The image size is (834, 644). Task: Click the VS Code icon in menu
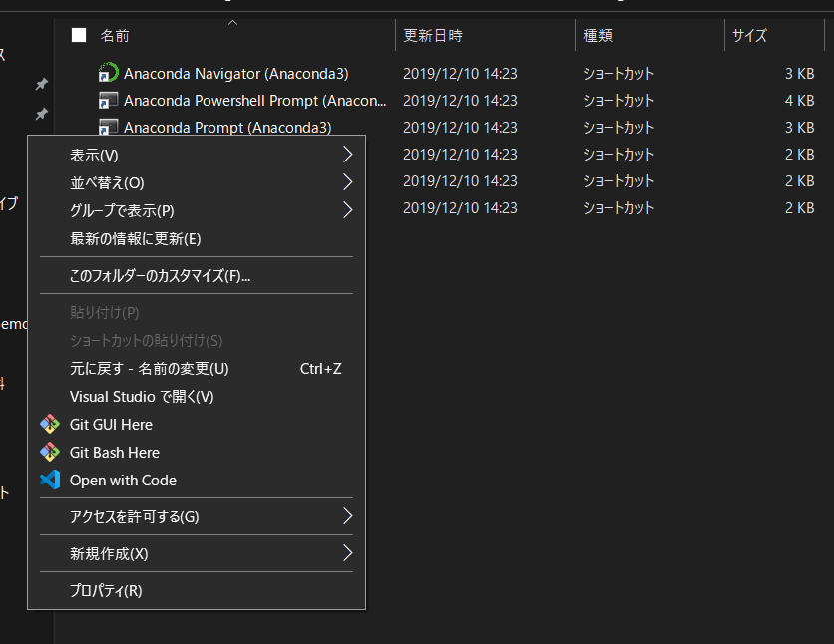coord(50,480)
